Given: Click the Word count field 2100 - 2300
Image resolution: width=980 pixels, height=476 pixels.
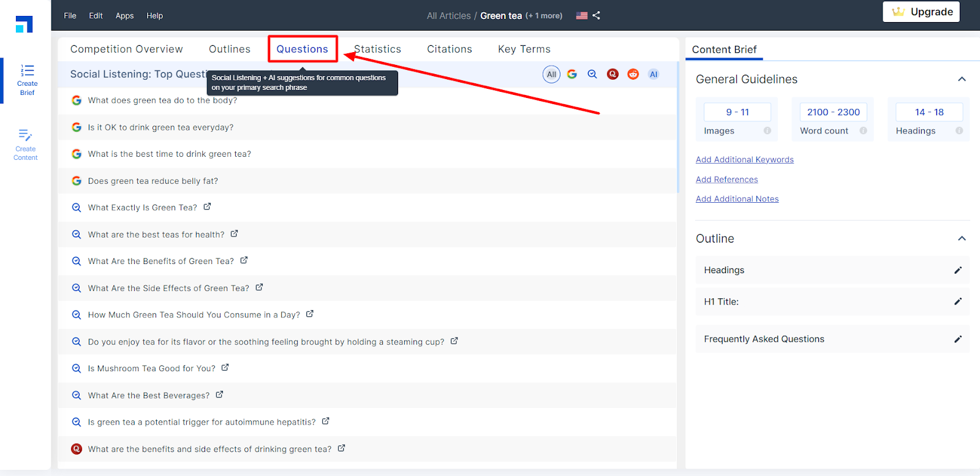Looking at the screenshot, I should 834,112.
